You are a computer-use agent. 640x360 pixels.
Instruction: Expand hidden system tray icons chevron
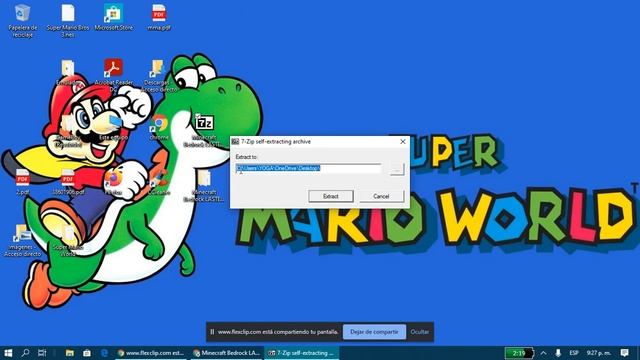coord(543,353)
